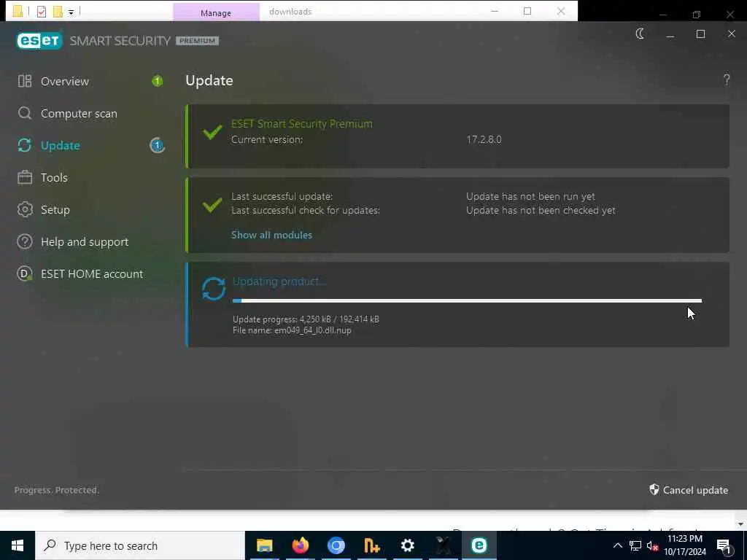
Task: Click the blue progress badge on Update
Action: click(158, 145)
